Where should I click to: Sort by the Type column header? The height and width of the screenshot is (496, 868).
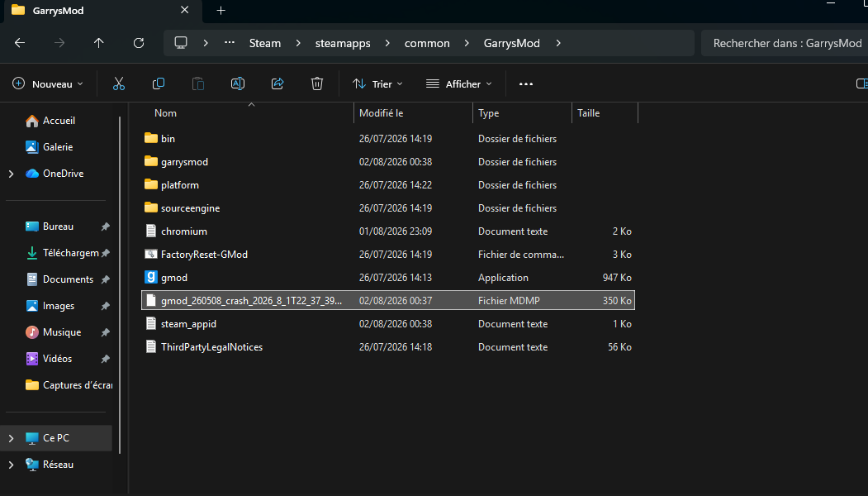click(488, 113)
